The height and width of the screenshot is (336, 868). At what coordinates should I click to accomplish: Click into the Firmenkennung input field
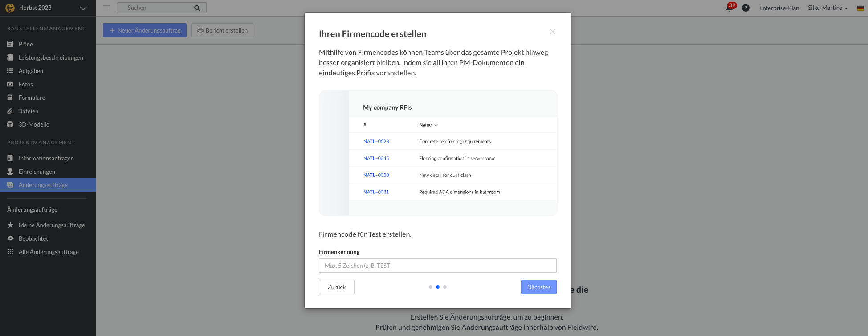438,266
